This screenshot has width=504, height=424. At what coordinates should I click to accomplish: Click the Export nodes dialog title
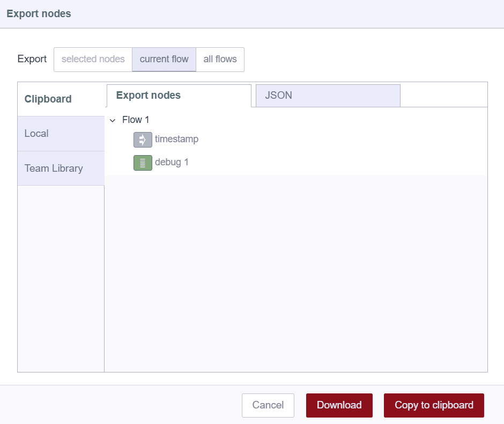(39, 14)
